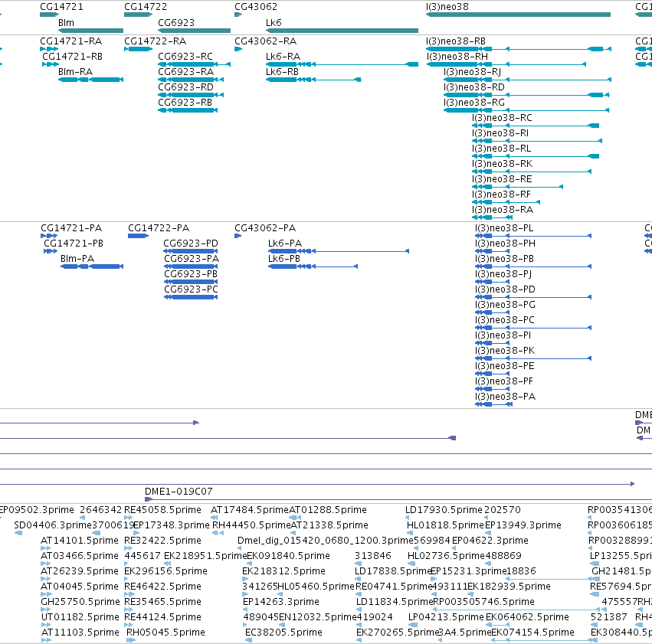
Task: Select transcript CG14721-RA
Action: [x=49, y=49]
